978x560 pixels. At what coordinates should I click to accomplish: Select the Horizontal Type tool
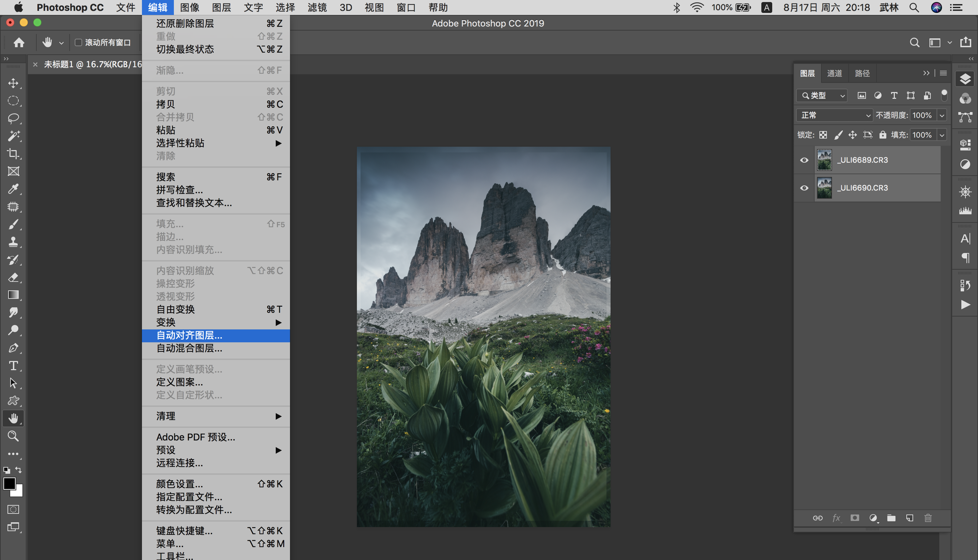(13, 365)
